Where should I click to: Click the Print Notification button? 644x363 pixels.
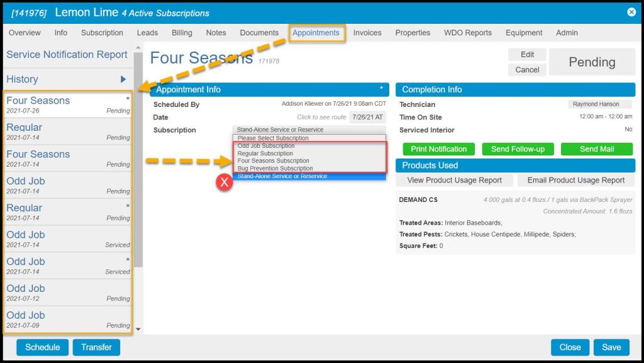point(438,149)
